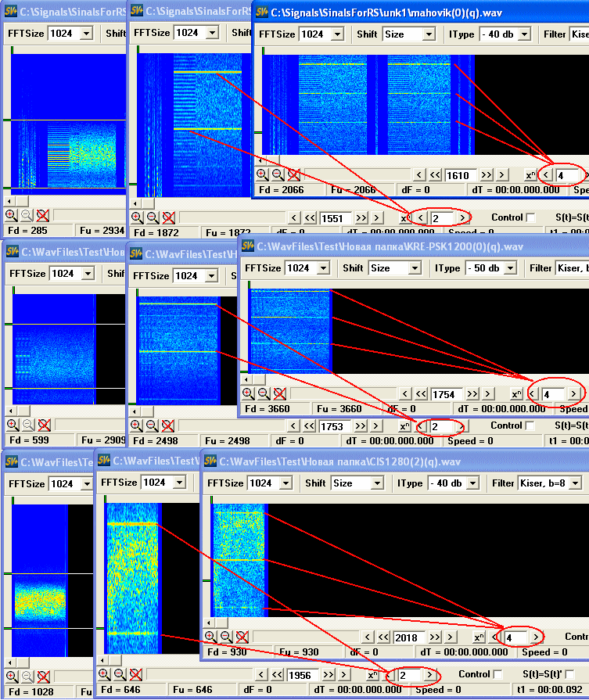Enable Control checkbox above Speed = 0, t1 = 00:00.092
The height and width of the screenshot is (700, 589).
tap(496, 674)
